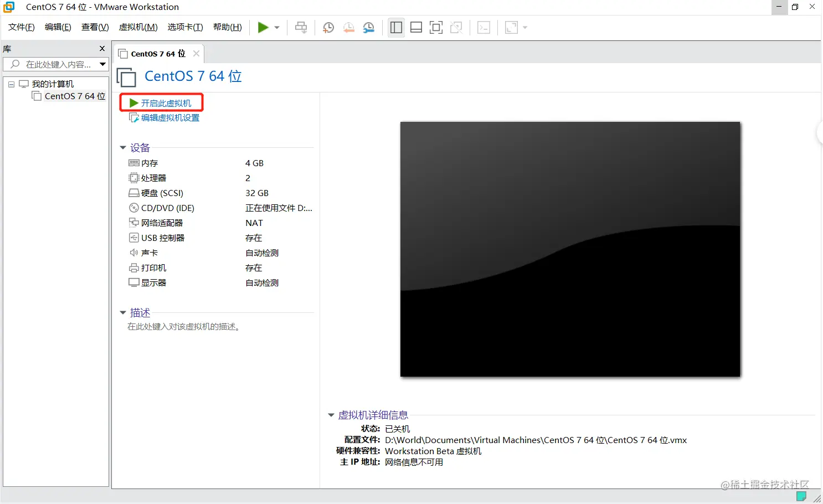
Task: Open the library search dropdown arrow
Action: click(102, 64)
